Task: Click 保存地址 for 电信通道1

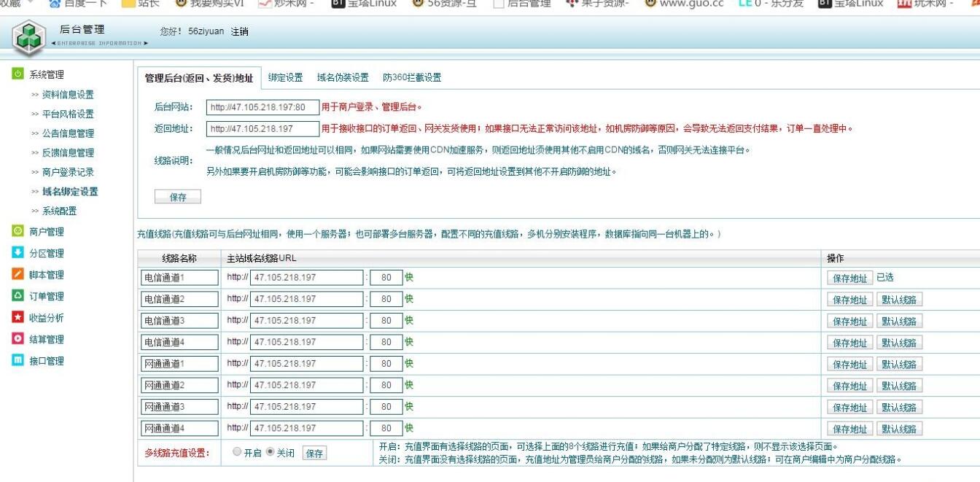Action: 849,278
